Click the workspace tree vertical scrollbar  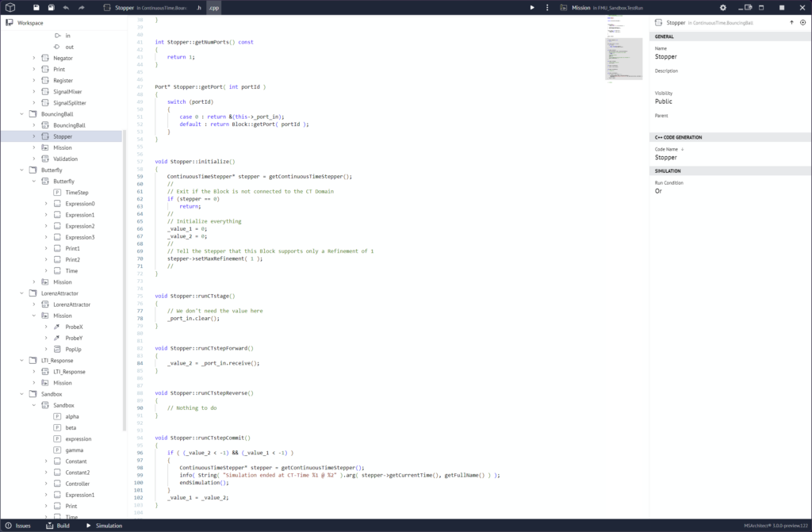click(x=124, y=280)
